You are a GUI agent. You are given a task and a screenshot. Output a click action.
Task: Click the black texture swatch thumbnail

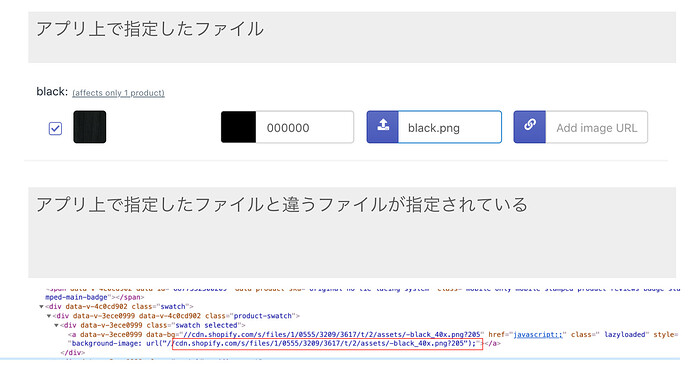coord(90,127)
